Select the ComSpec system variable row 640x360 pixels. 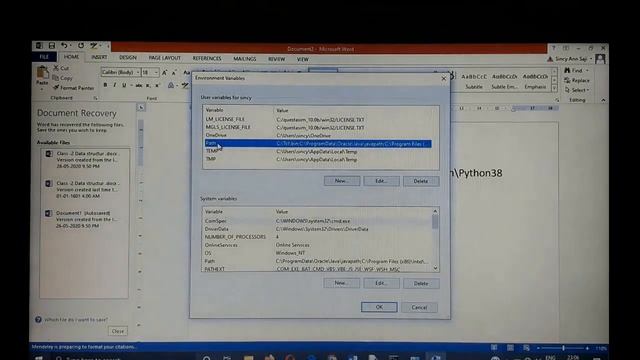317,221
